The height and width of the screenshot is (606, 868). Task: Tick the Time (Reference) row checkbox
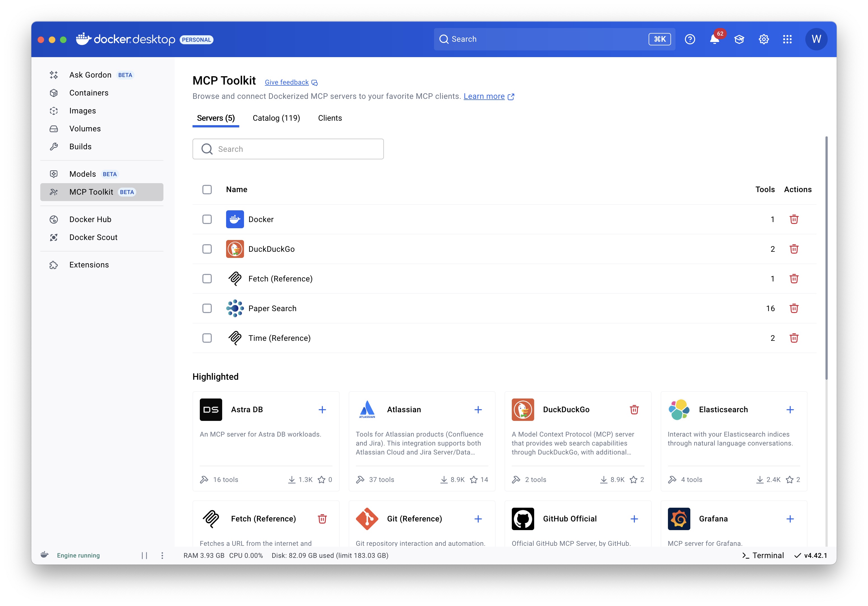click(x=207, y=338)
